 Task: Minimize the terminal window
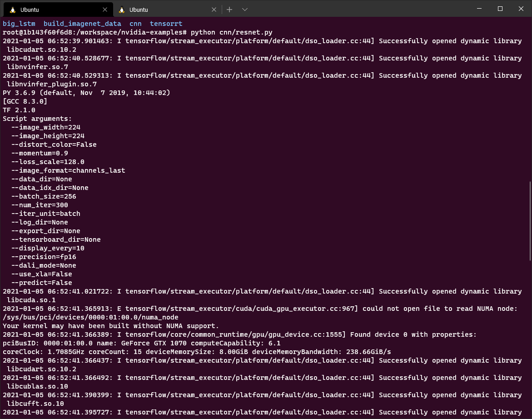click(479, 9)
